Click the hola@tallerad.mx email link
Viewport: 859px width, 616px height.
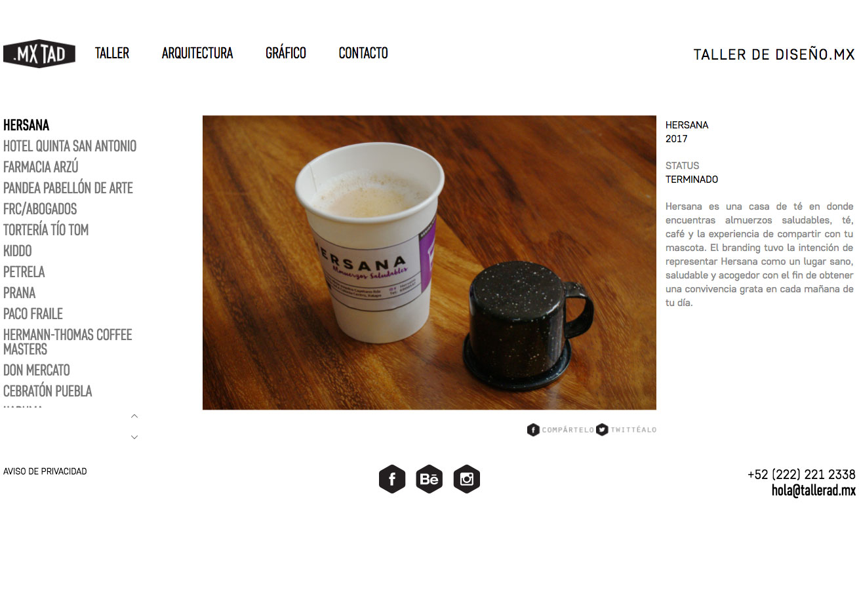click(813, 490)
